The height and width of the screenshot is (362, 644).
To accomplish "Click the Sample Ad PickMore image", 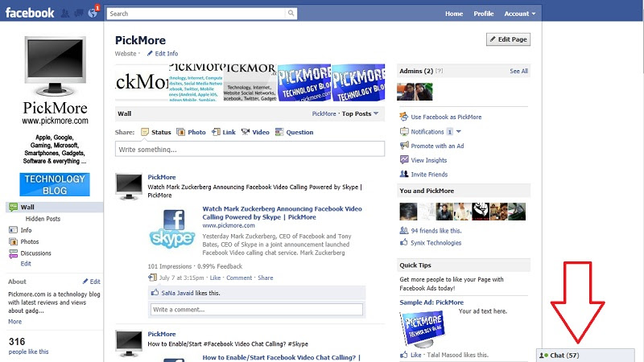I will point(423,327).
